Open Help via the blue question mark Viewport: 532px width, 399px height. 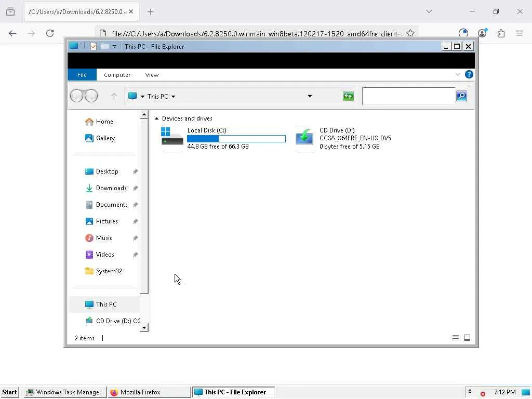pyautogui.click(x=469, y=74)
